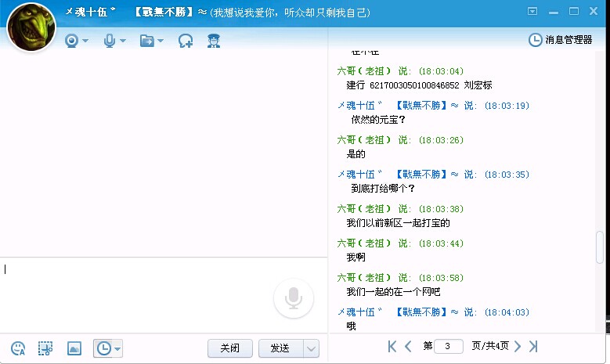Go to the next history page
The height and width of the screenshot is (364, 610).
(x=518, y=346)
